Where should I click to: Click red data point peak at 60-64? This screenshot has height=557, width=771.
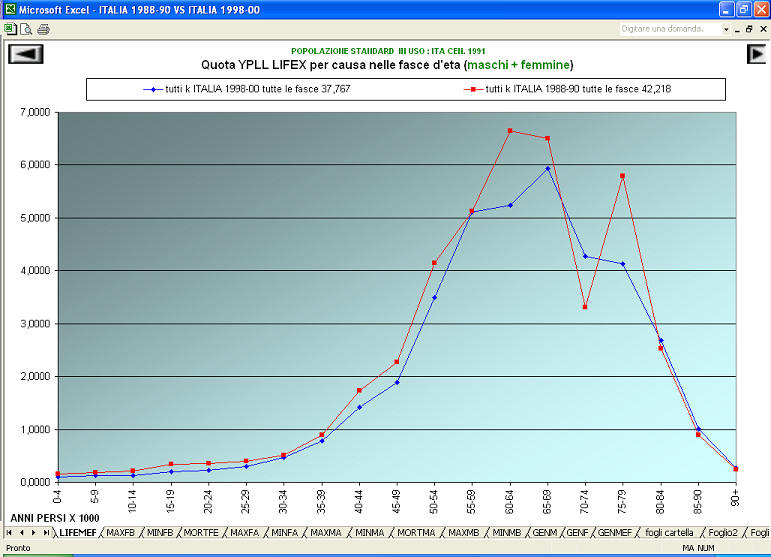pyautogui.click(x=510, y=131)
